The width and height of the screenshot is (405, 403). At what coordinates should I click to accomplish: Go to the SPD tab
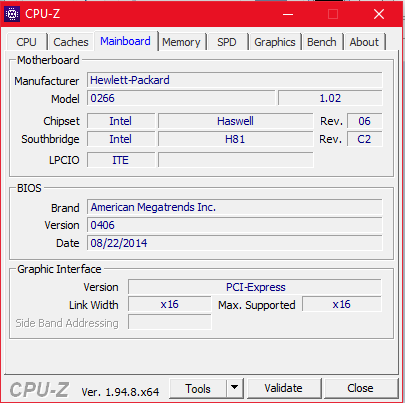[227, 42]
